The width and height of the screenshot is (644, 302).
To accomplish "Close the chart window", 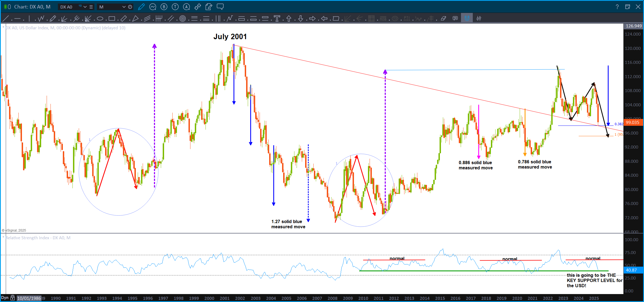I will [x=638, y=7].
